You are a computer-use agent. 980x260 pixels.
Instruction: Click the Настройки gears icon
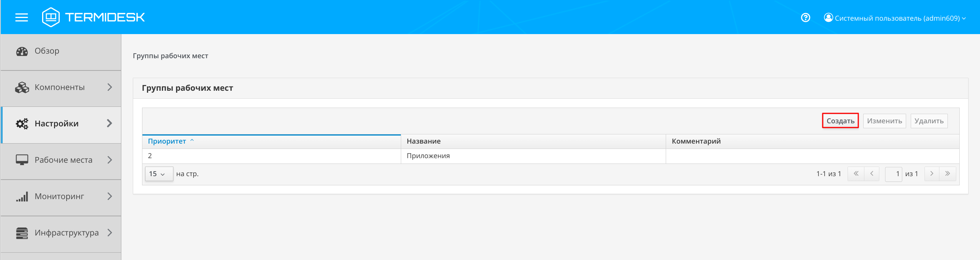point(22,124)
